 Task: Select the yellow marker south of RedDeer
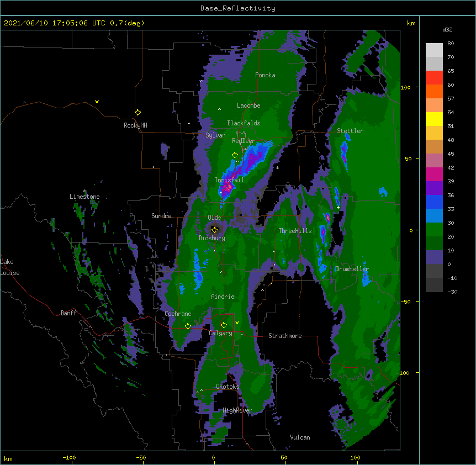point(235,155)
